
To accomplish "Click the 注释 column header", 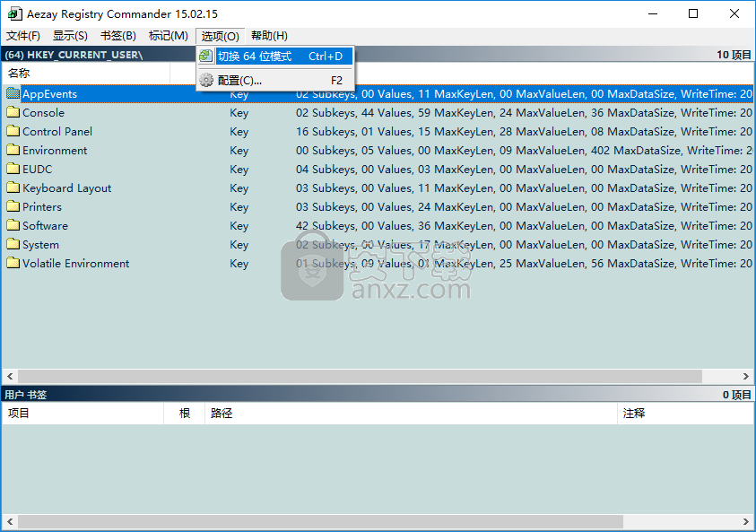I will coord(685,413).
